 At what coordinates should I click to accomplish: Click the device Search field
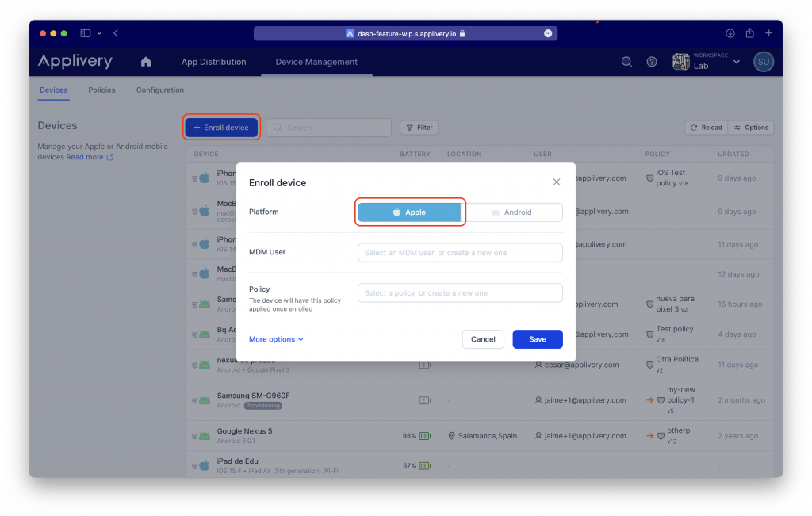coord(329,128)
